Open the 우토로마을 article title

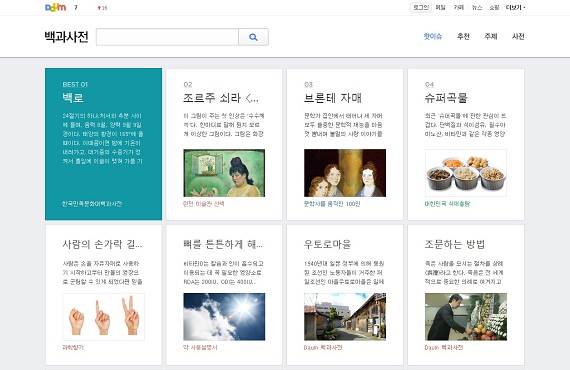(x=328, y=244)
